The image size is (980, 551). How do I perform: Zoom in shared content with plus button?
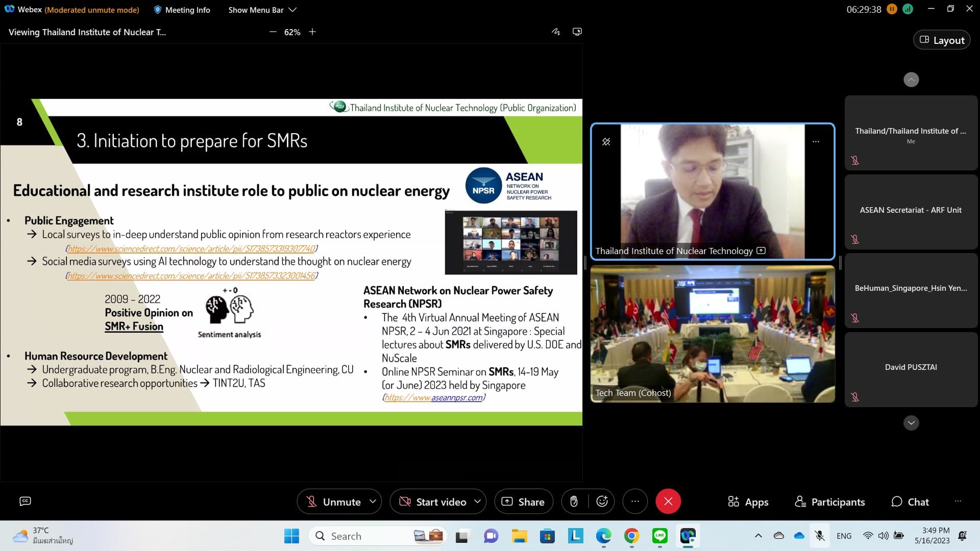click(312, 32)
